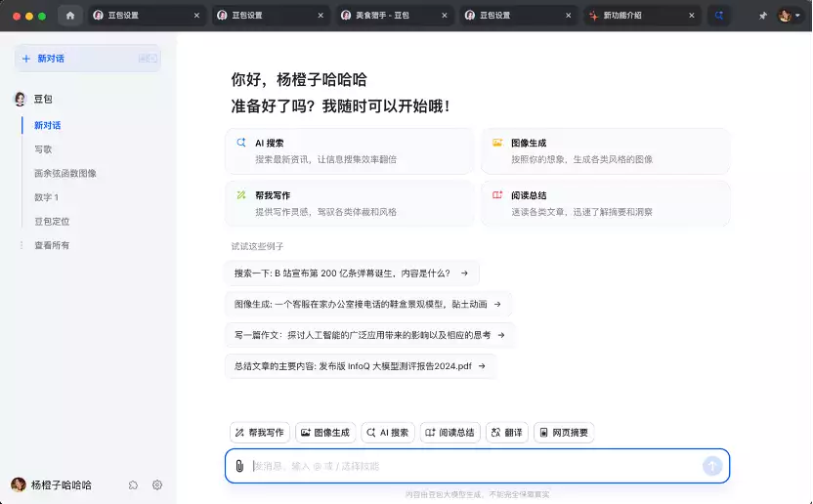813x504 pixels.
Task: Start a new chat with 新对话 button
Action: pyautogui.click(x=88, y=59)
